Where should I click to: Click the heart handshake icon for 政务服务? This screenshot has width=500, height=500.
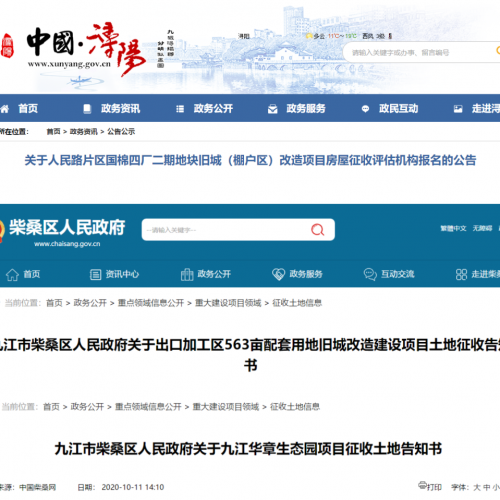pos(278,274)
